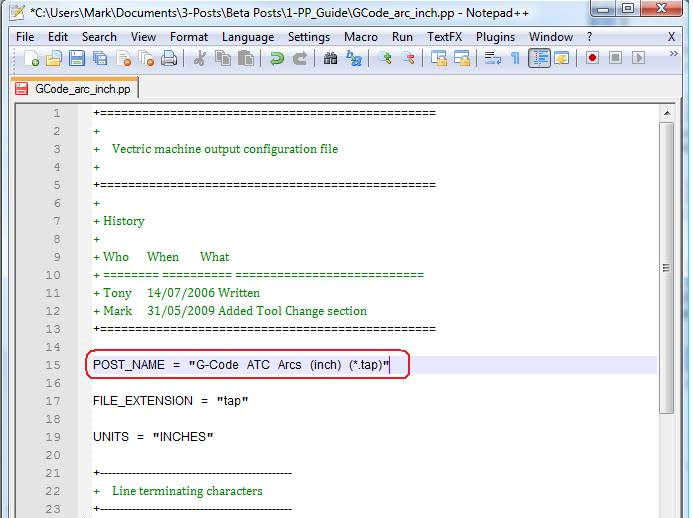Click the vertical scrollbar up arrow
Image resolution: width=693 pixels, height=518 pixels.
click(667, 114)
